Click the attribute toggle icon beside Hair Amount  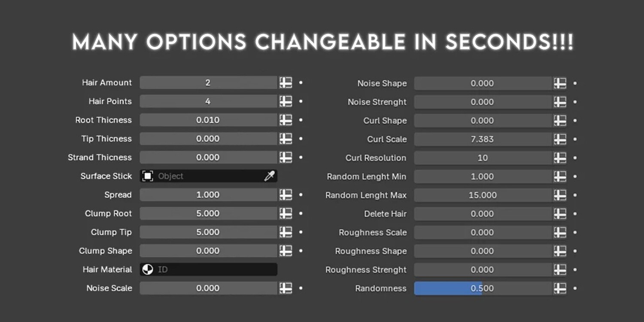(x=286, y=83)
